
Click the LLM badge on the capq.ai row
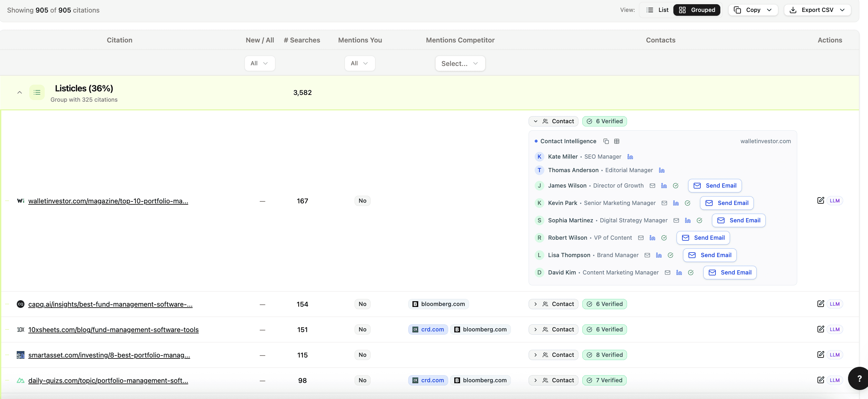pyautogui.click(x=834, y=304)
